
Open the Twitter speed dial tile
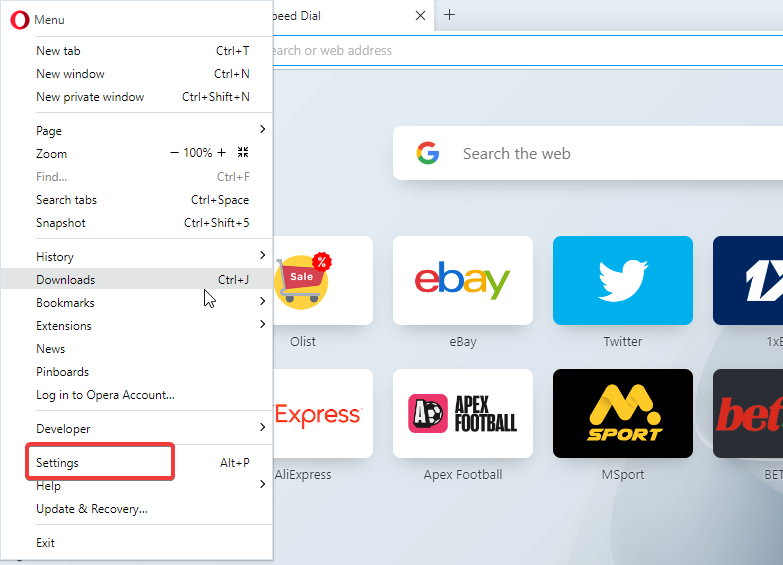tap(623, 280)
